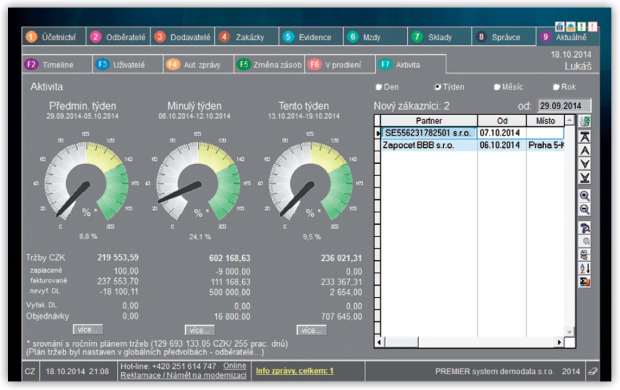Click the table's horizontal scrollbar left arrow

[x=379, y=342]
